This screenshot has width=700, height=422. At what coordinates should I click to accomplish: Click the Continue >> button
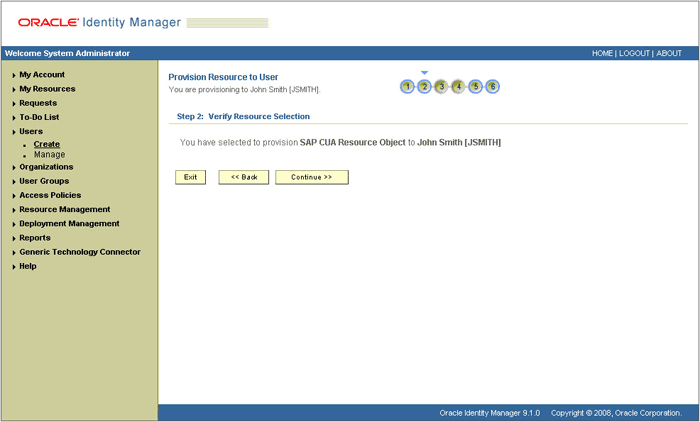click(312, 177)
